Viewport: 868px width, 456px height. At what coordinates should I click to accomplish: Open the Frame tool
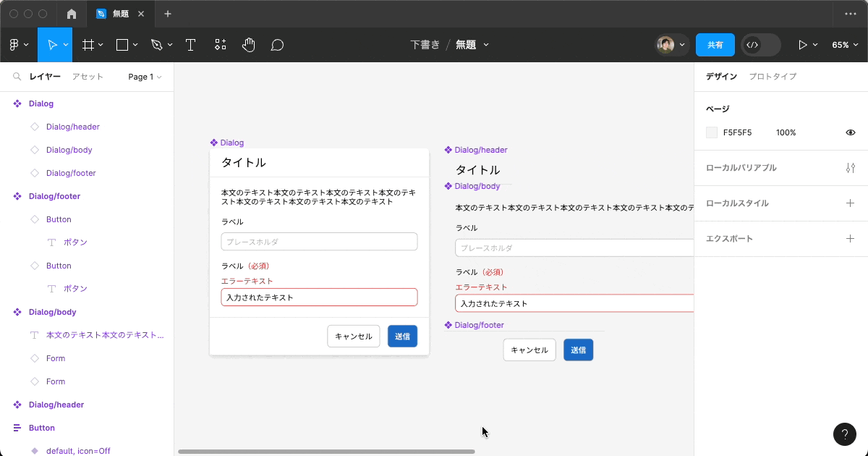[88, 44]
